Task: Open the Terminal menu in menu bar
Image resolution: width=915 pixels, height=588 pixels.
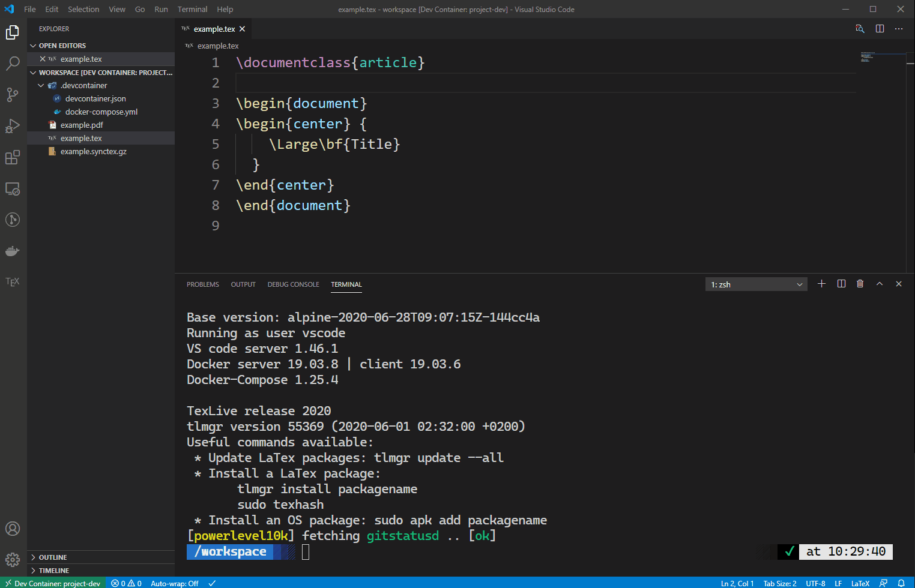Action: [x=192, y=9]
